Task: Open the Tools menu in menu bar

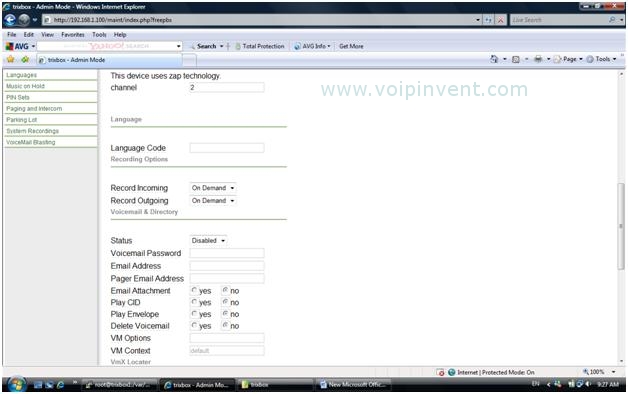Action: pos(99,35)
